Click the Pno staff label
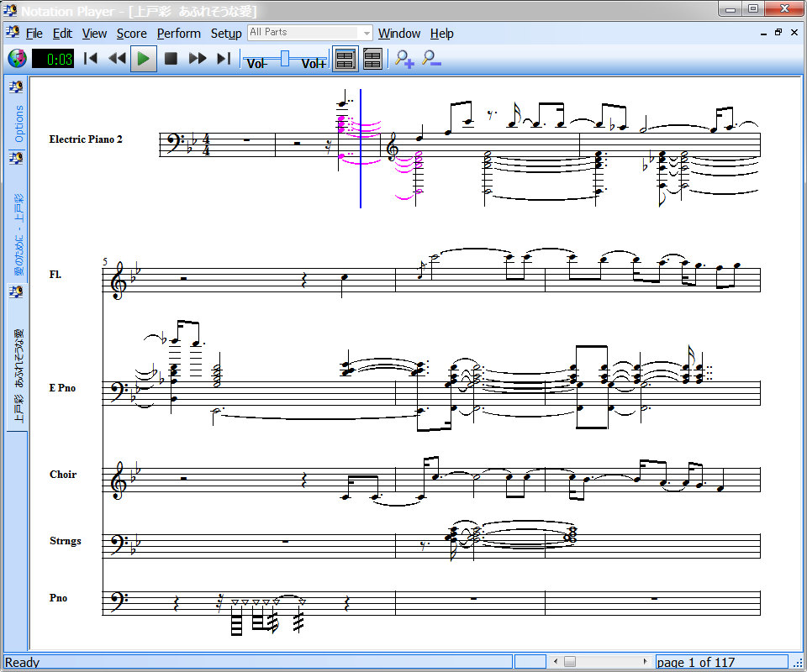The image size is (807, 672). coord(58,598)
